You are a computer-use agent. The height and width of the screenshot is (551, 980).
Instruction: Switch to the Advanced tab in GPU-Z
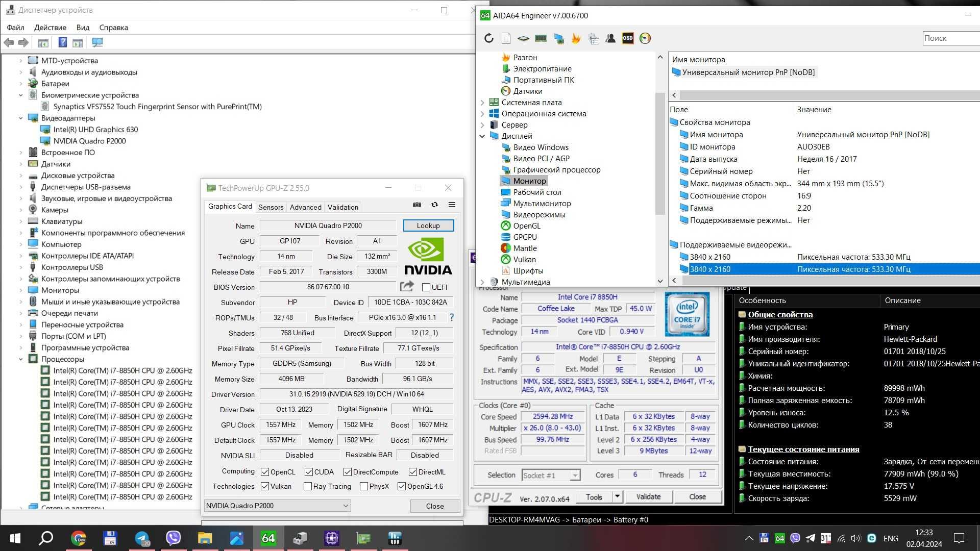[x=306, y=207]
